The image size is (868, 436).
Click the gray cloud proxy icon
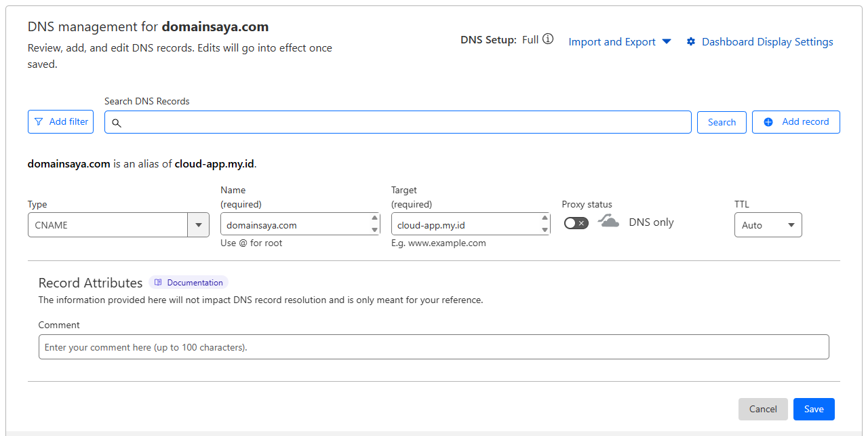point(608,222)
